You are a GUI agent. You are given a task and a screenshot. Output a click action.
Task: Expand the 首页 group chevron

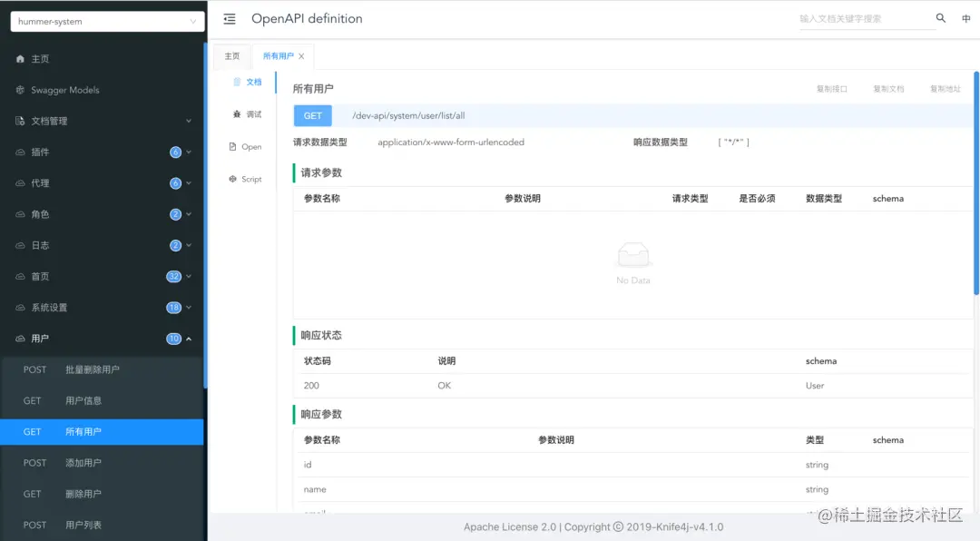tap(189, 277)
